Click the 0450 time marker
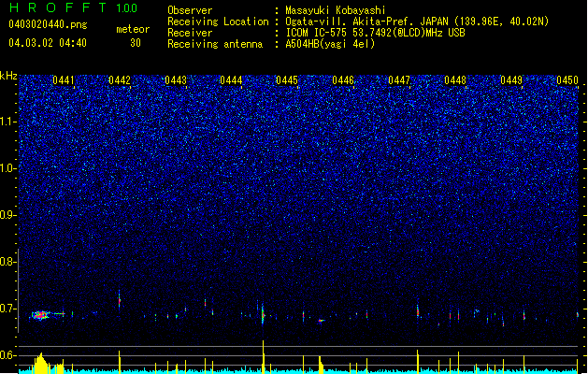Viewport: 588px width, 374px height. pyautogui.click(x=567, y=80)
